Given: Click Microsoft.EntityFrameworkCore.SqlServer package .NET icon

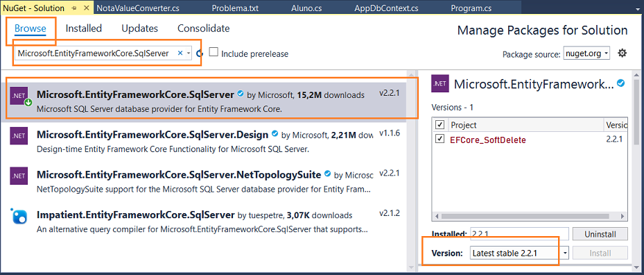Looking at the screenshot, I should (19, 97).
